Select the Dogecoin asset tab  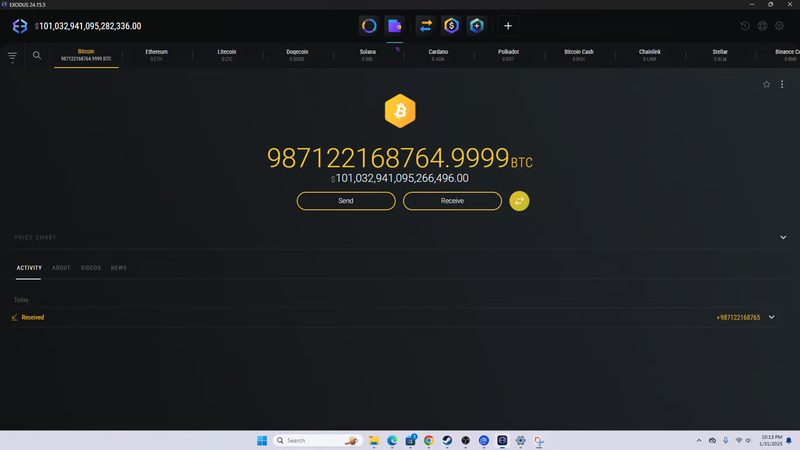(297, 55)
